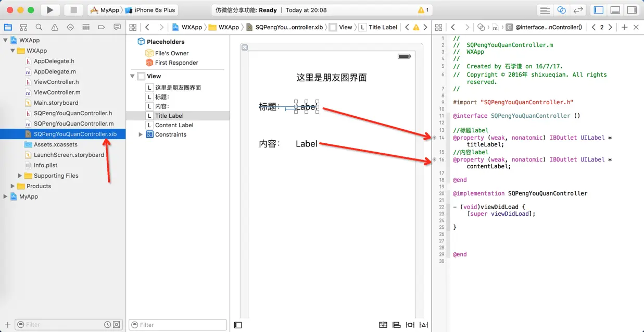Click the xib file jump bar segment
Screen dimensions: 644x332
[x=285, y=28]
